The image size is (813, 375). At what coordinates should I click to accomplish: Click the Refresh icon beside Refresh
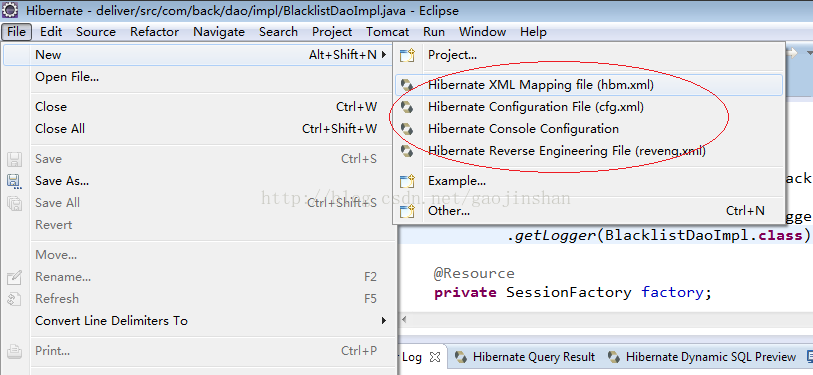14,299
